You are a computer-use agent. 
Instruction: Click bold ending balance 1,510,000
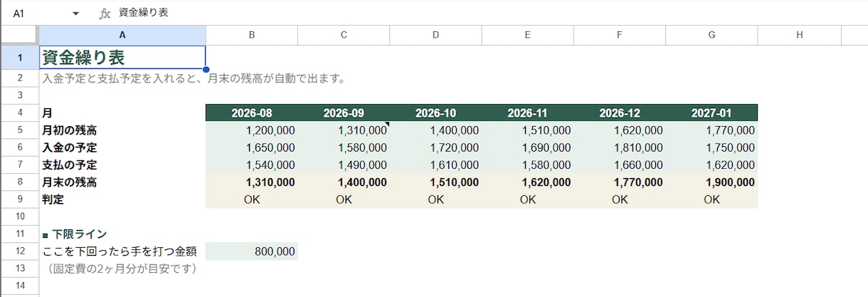click(435, 182)
